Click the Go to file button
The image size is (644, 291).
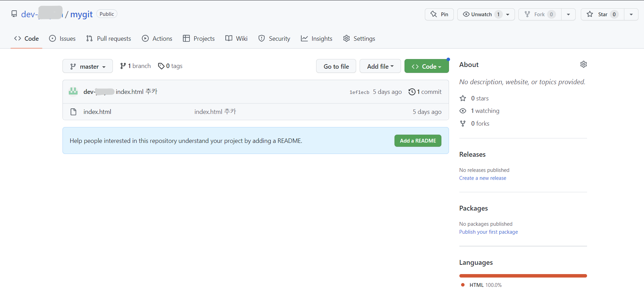point(336,66)
